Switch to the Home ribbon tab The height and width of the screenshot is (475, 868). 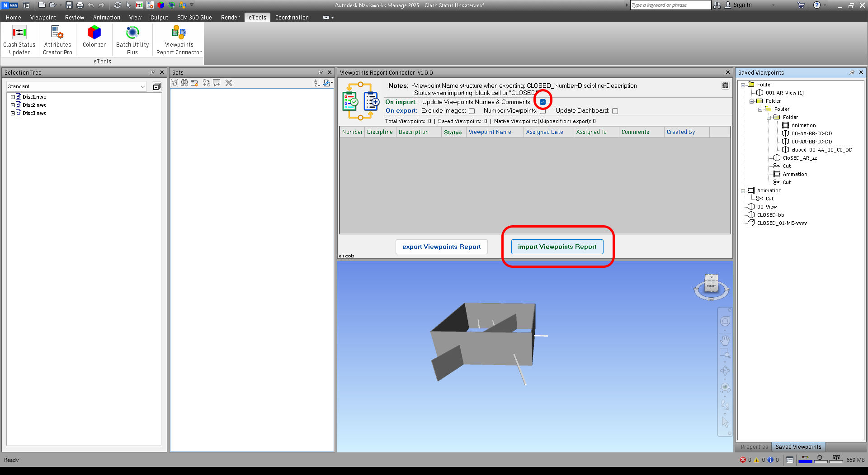tap(14, 18)
